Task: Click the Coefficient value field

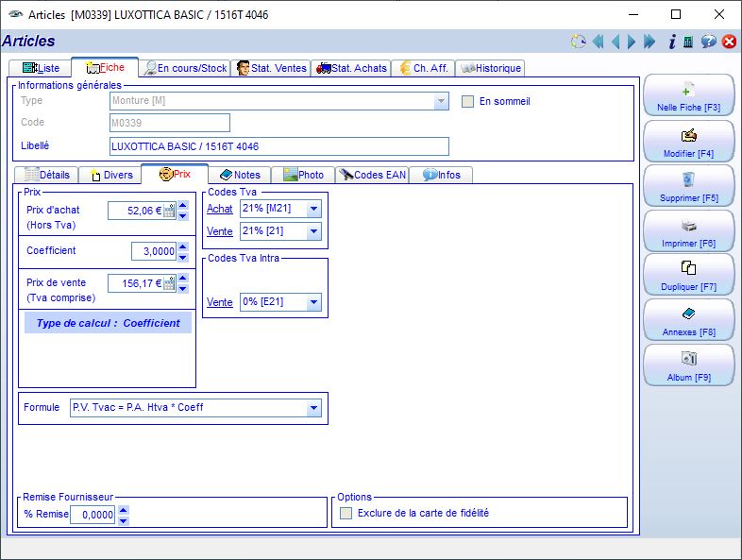Action: click(154, 251)
